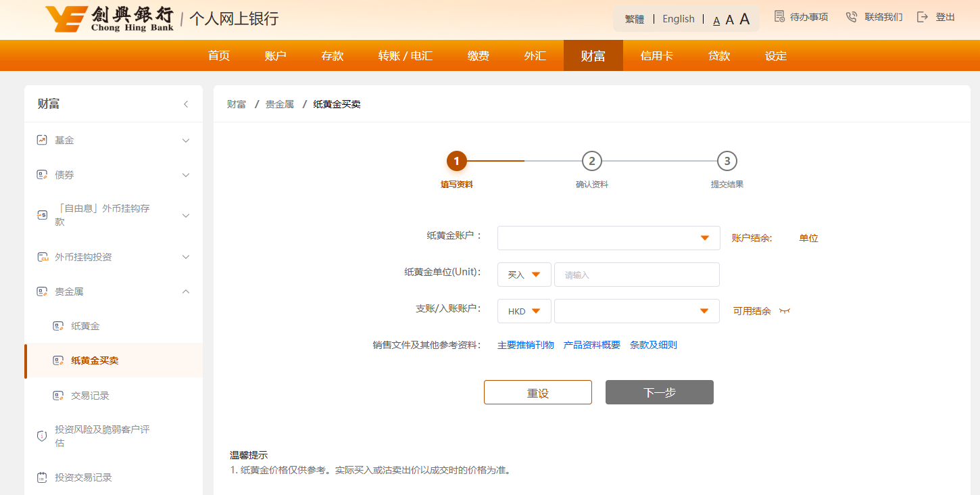Click the fund (基金) sidebar icon
The height and width of the screenshot is (495, 980).
coord(42,140)
